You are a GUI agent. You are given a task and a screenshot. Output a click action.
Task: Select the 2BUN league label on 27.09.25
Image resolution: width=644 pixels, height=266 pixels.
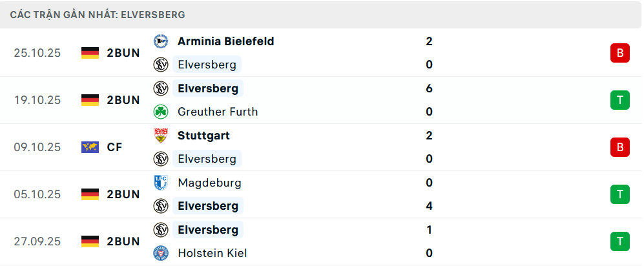click(x=123, y=241)
